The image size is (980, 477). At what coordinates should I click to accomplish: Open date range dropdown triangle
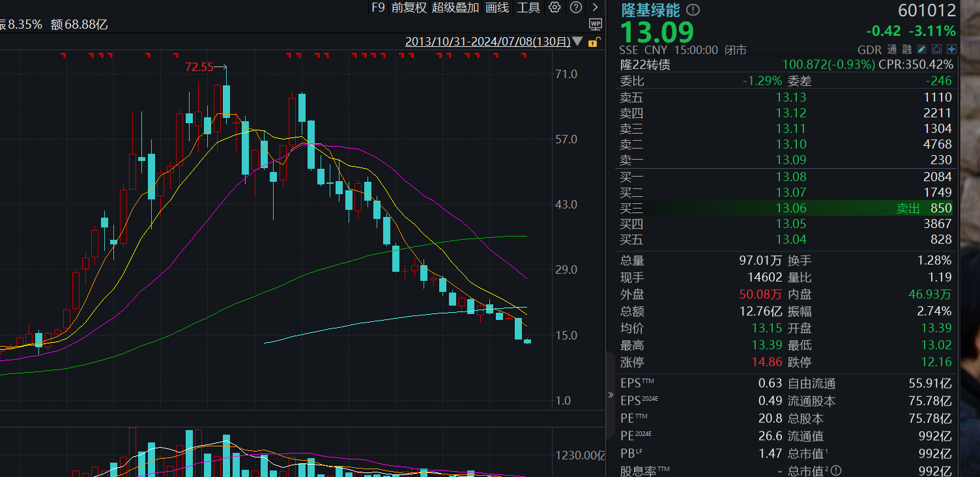tap(578, 42)
